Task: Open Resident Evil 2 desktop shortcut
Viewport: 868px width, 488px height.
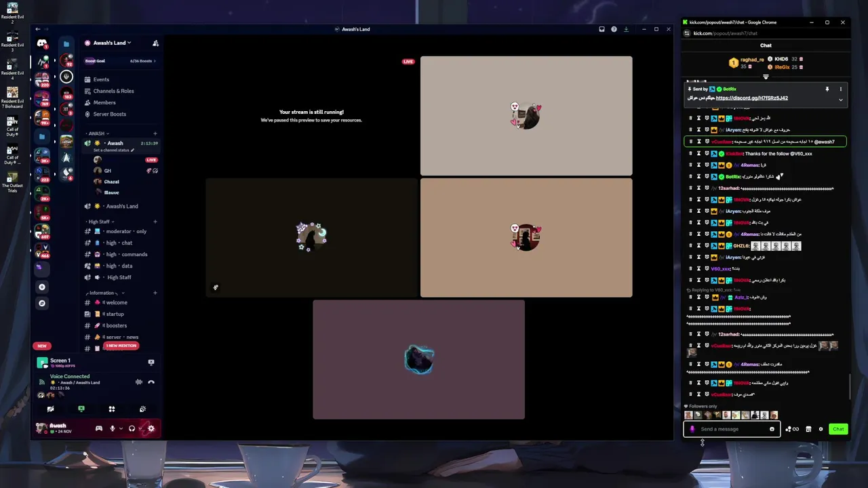Action: [12, 13]
